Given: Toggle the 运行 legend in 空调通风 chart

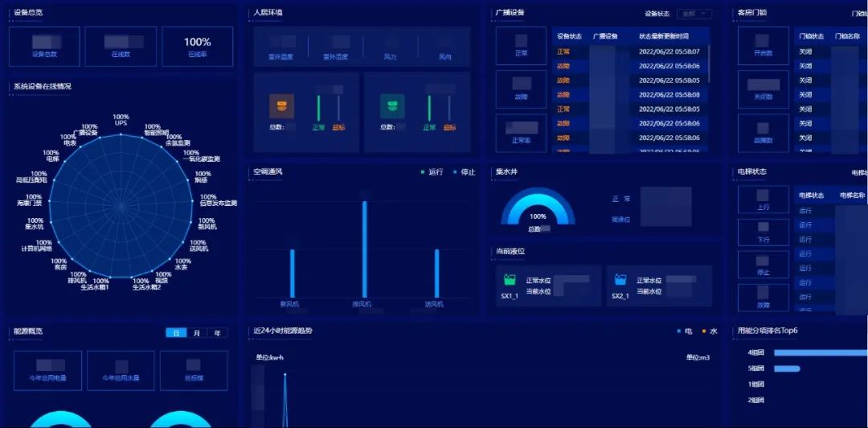Looking at the screenshot, I should click(x=432, y=172).
